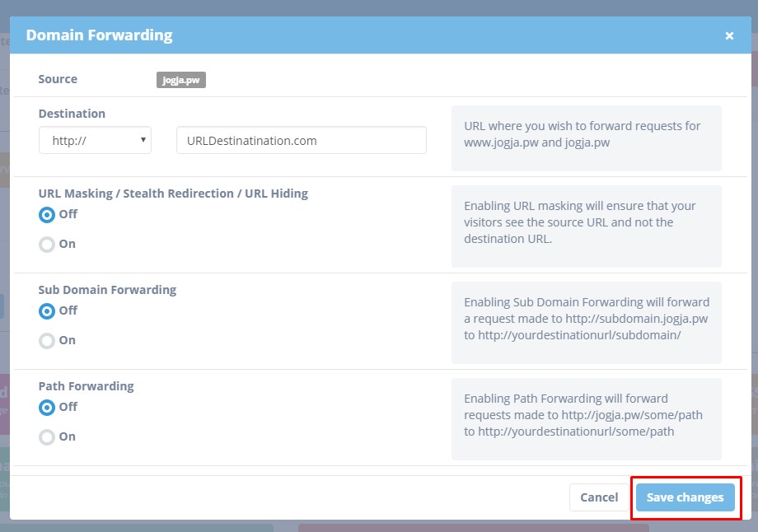Keep Sub Domain Forwarding off
The height and width of the screenshot is (532, 758).
(47, 310)
